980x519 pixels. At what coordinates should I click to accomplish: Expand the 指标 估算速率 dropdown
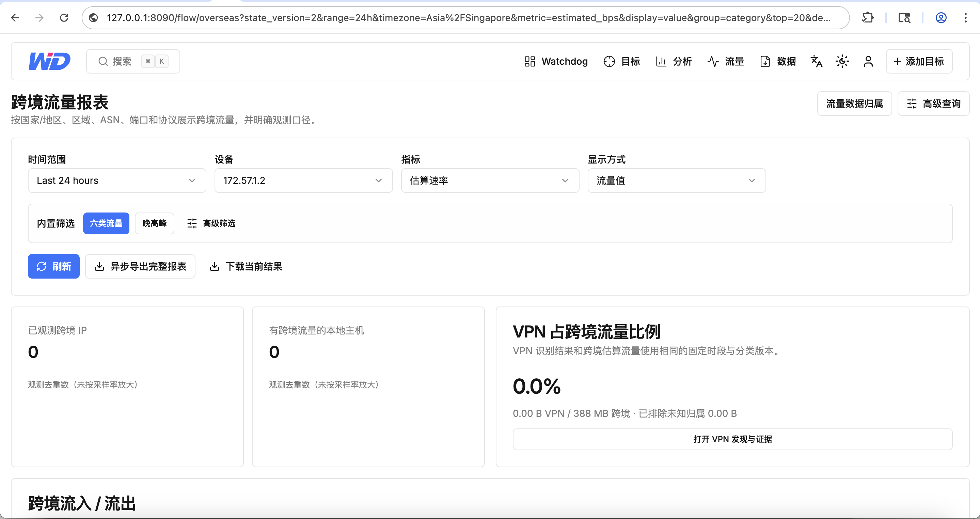(x=490, y=180)
